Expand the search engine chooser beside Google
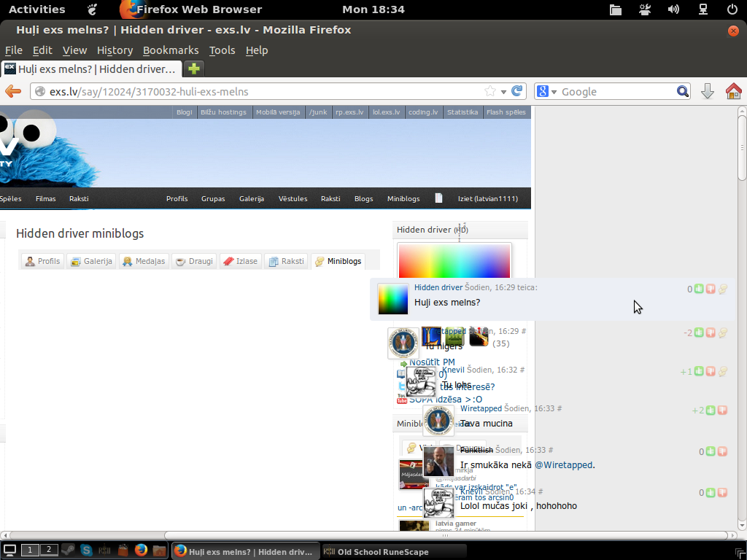Screen dimensions: 747x560 point(546,91)
